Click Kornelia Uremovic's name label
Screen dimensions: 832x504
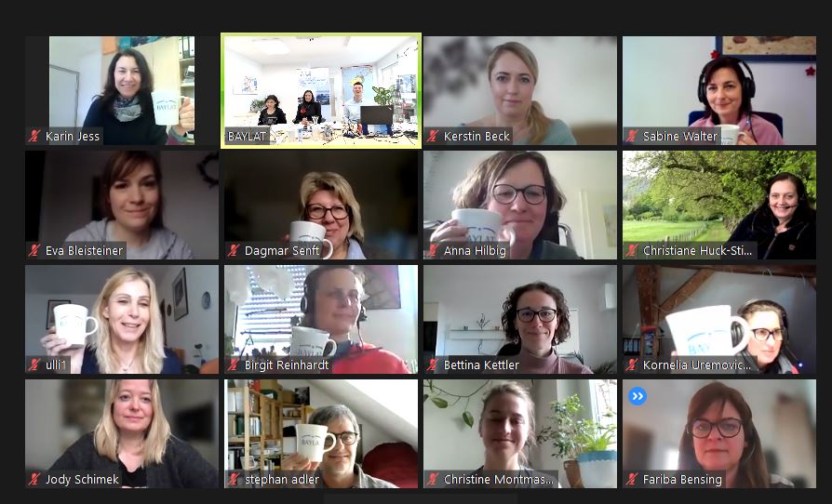(x=697, y=365)
